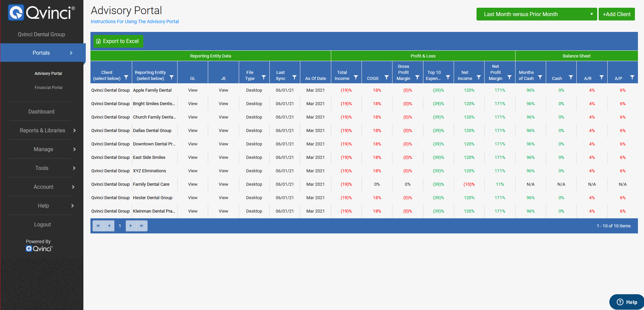Open filter for Last Sync column

(x=294, y=77)
